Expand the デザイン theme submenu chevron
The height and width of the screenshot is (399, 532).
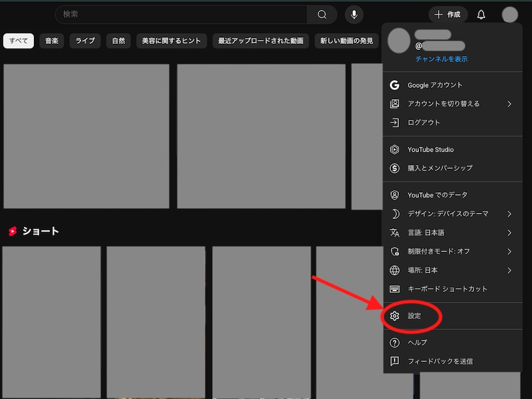(x=511, y=214)
